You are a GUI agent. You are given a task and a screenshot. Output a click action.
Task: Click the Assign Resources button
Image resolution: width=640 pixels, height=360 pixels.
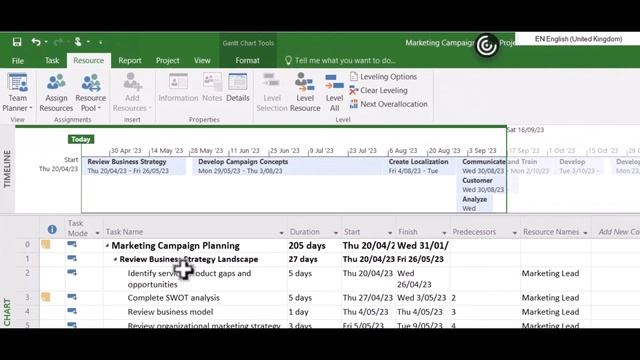click(56, 92)
